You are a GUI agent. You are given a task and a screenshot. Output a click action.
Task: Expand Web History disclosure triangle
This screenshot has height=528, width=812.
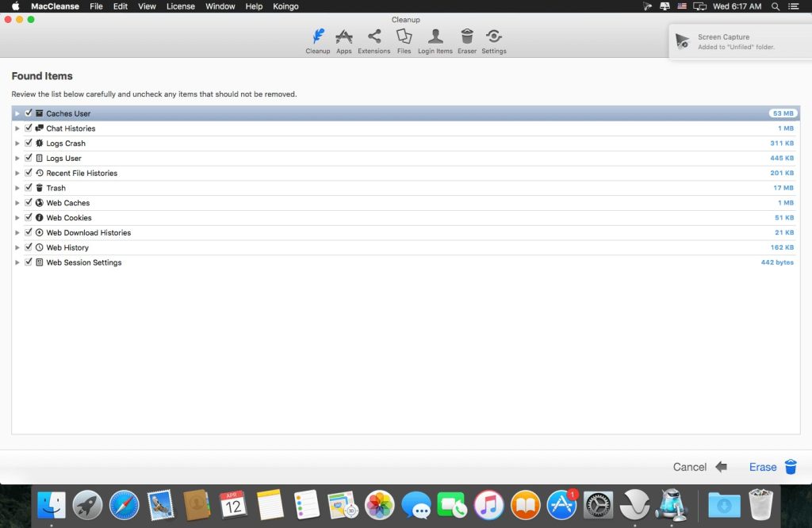click(x=17, y=247)
